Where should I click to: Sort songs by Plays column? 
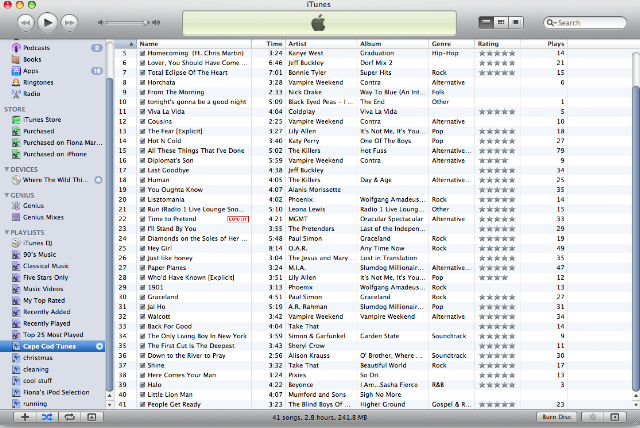[x=544, y=44]
